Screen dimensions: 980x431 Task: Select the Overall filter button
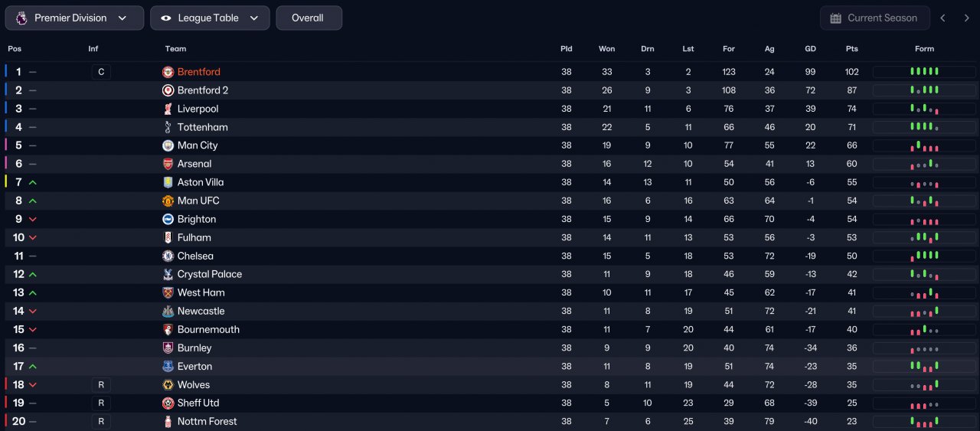pyautogui.click(x=309, y=18)
